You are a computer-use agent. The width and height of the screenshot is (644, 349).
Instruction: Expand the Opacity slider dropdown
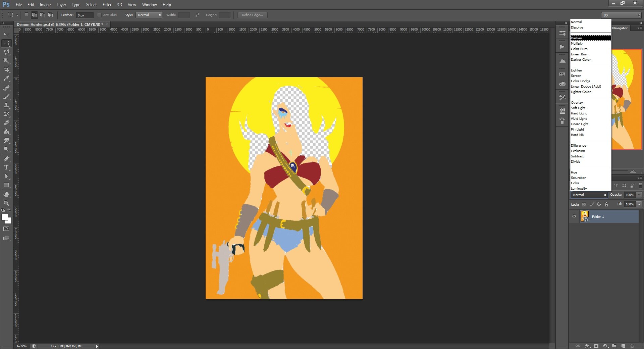pos(639,195)
